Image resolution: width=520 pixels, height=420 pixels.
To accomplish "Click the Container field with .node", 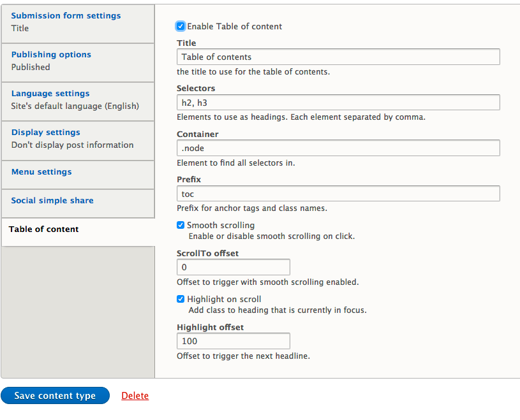I will 338,148.
